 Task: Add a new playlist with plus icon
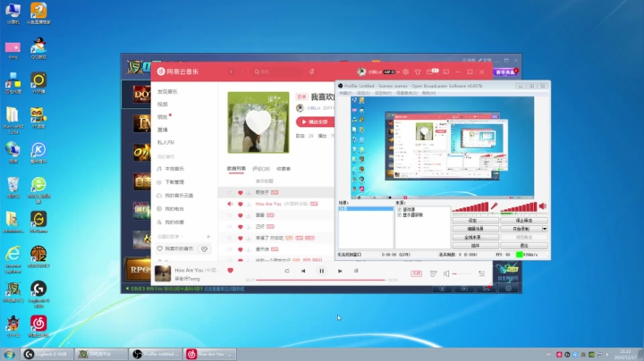(x=208, y=237)
